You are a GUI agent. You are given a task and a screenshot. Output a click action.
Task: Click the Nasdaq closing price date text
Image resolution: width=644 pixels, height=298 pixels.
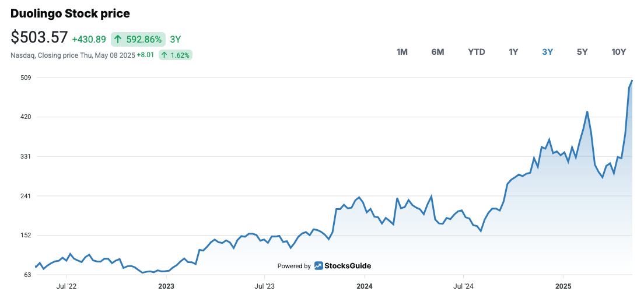pos(73,55)
